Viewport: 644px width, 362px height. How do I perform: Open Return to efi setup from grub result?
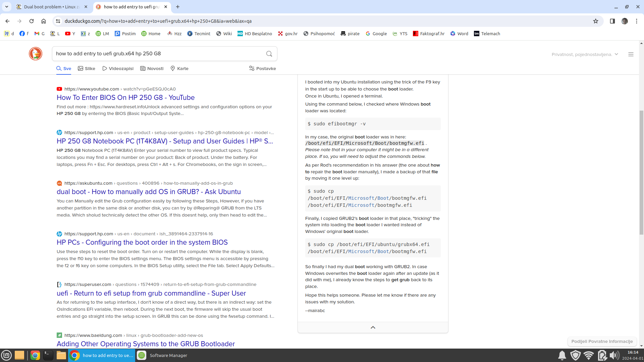[x=151, y=293]
